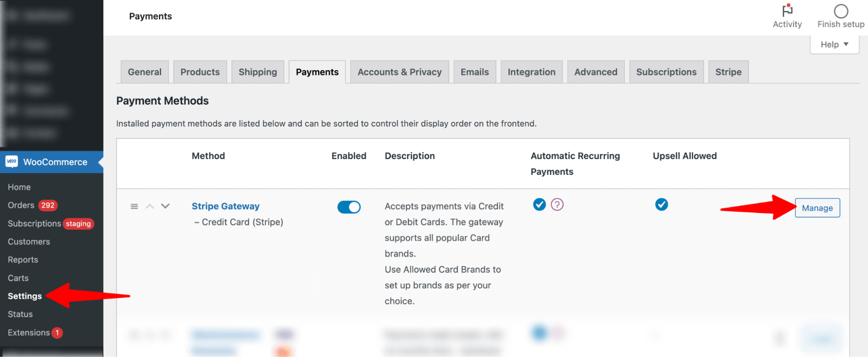Open the Activity flag icon

coord(787,10)
